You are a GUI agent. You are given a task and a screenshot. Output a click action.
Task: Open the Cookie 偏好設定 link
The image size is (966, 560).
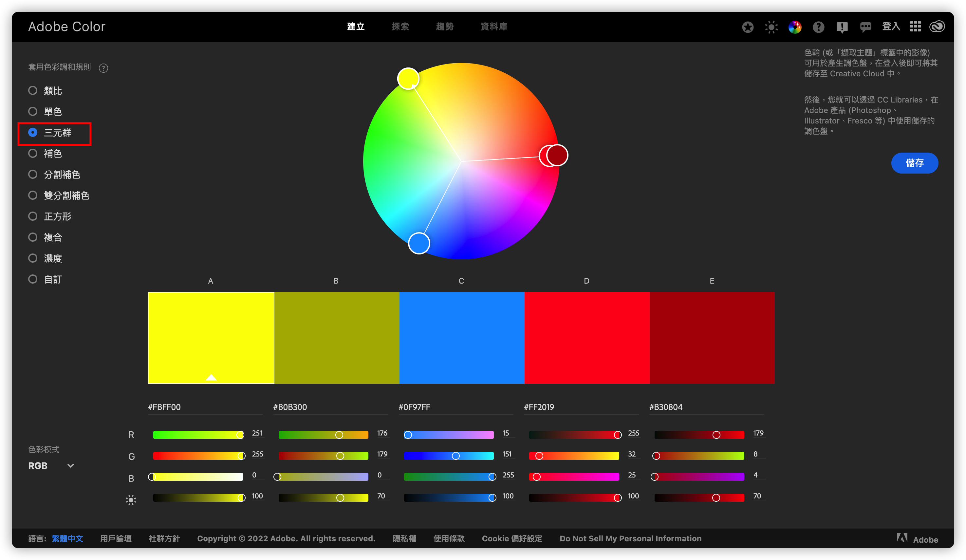click(512, 538)
